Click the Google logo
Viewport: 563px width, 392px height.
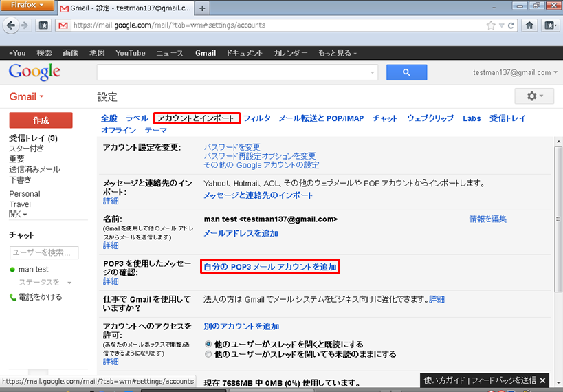(x=34, y=72)
